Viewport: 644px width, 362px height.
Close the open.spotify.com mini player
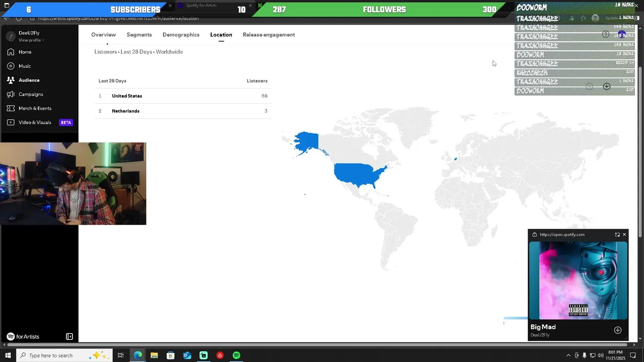(x=624, y=234)
